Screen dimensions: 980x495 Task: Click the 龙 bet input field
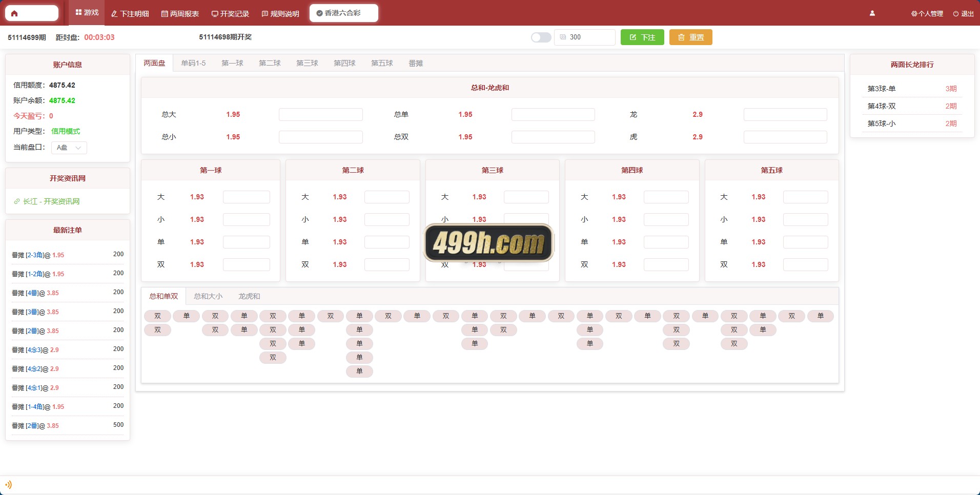785,114
